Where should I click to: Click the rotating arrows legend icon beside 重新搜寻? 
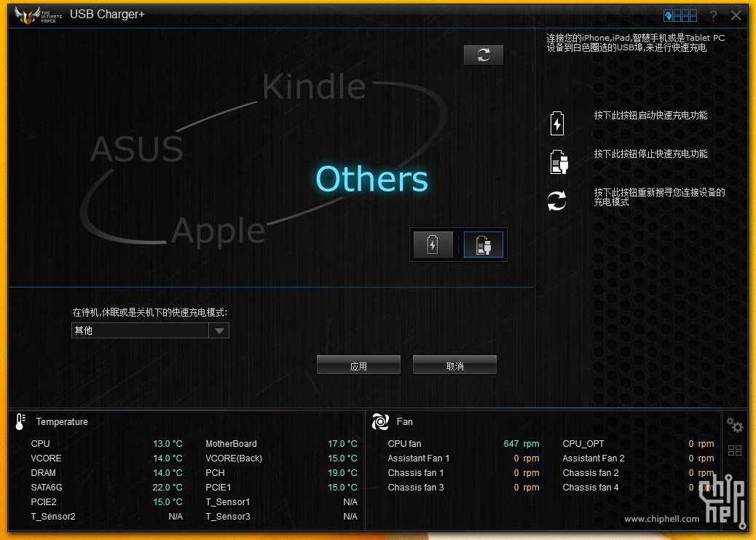click(557, 200)
